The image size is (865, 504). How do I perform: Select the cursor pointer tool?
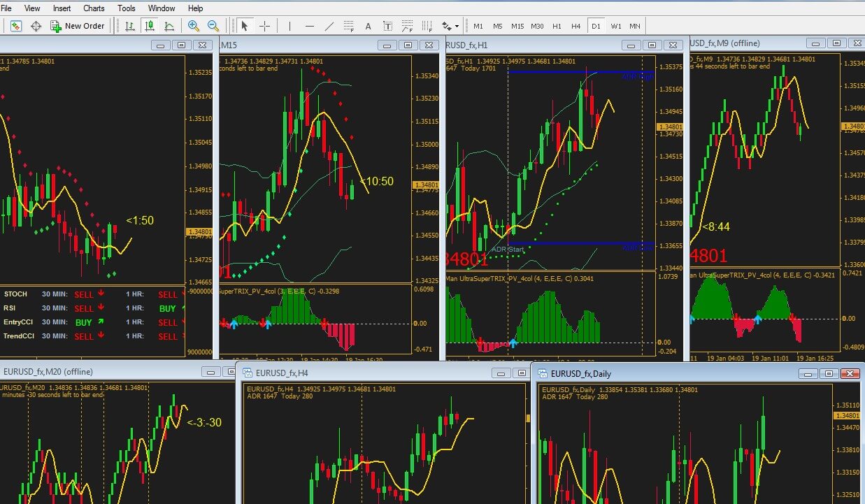tap(245, 26)
